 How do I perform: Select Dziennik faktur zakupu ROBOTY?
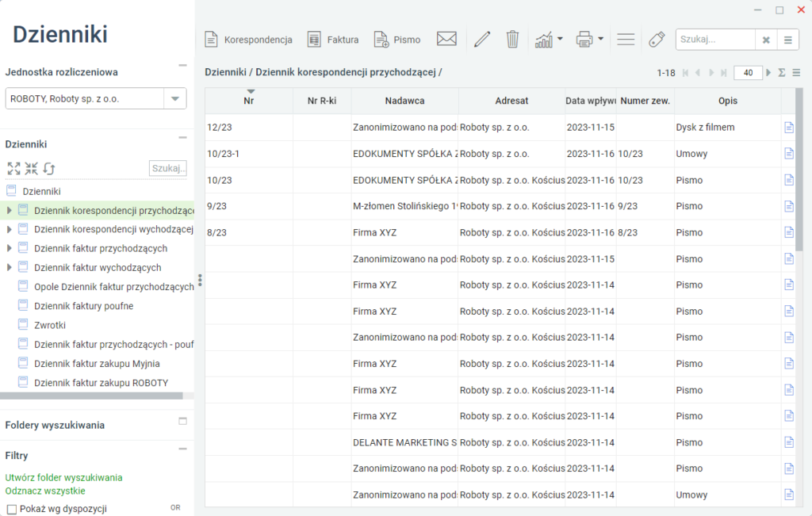coord(101,383)
